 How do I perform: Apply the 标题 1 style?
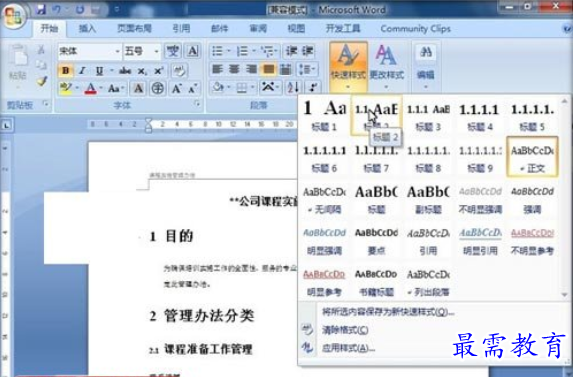click(324, 115)
